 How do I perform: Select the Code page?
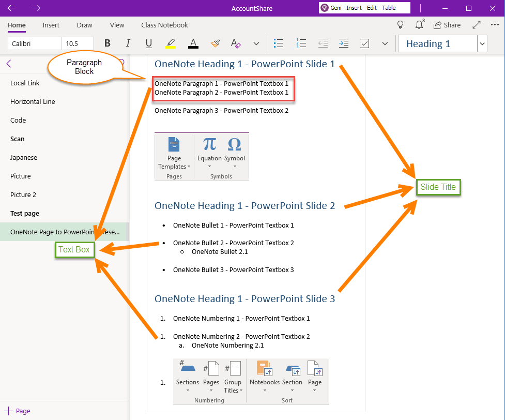(x=65, y=121)
